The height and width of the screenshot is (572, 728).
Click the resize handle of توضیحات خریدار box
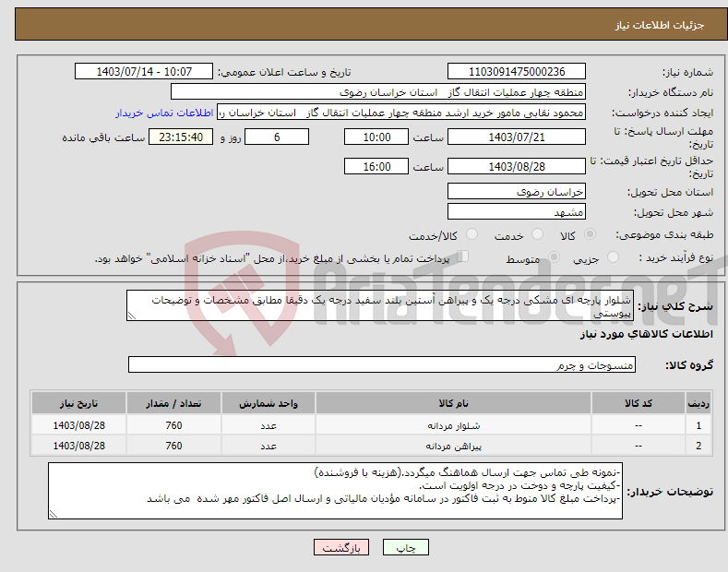click(x=53, y=514)
